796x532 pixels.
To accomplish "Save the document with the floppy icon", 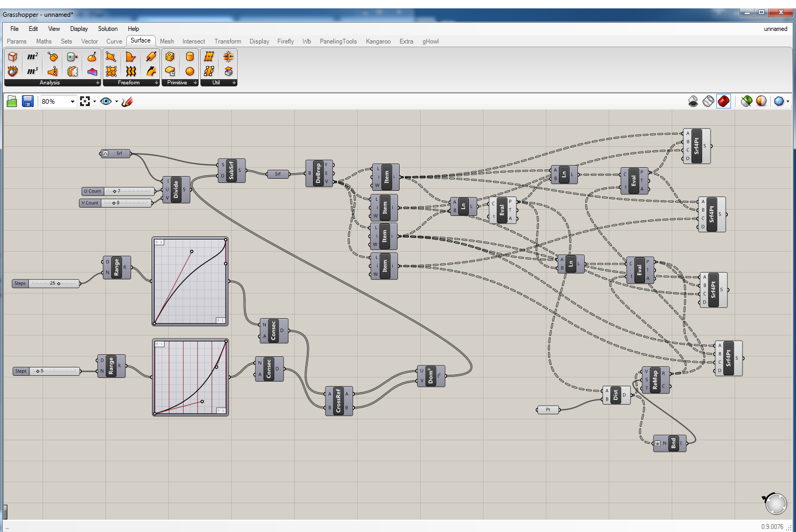I will [28, 101].
